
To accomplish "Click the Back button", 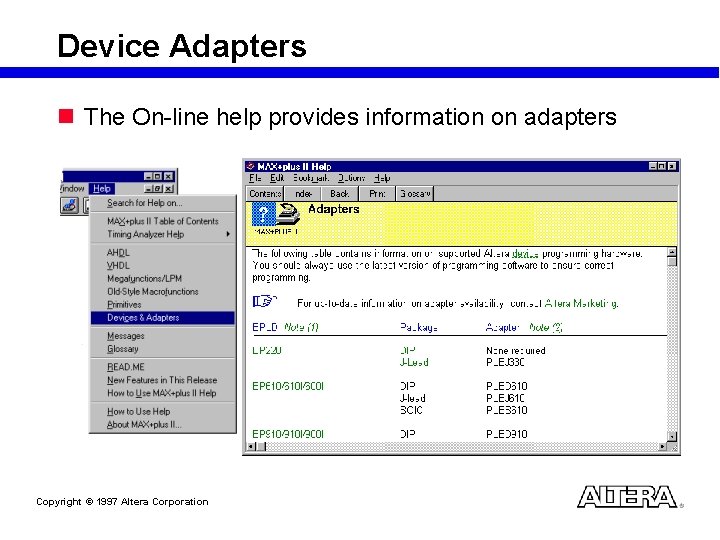I will point(340,194).
